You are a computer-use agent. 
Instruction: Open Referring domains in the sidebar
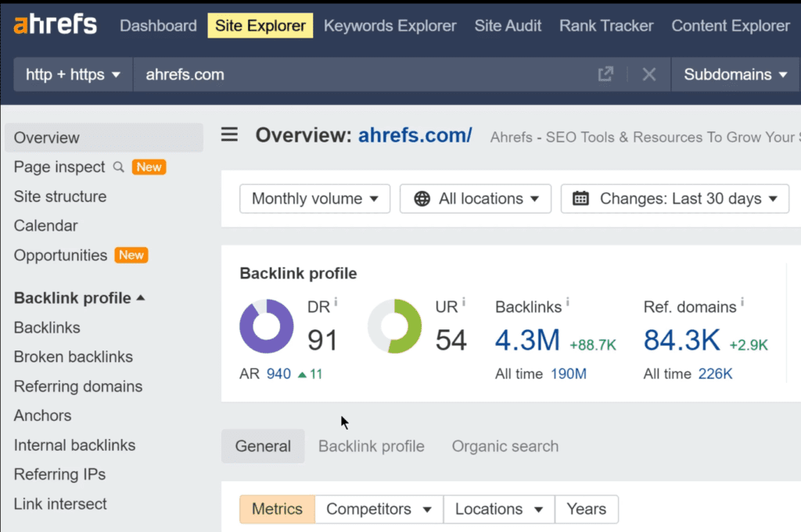(x=78, y=386)
